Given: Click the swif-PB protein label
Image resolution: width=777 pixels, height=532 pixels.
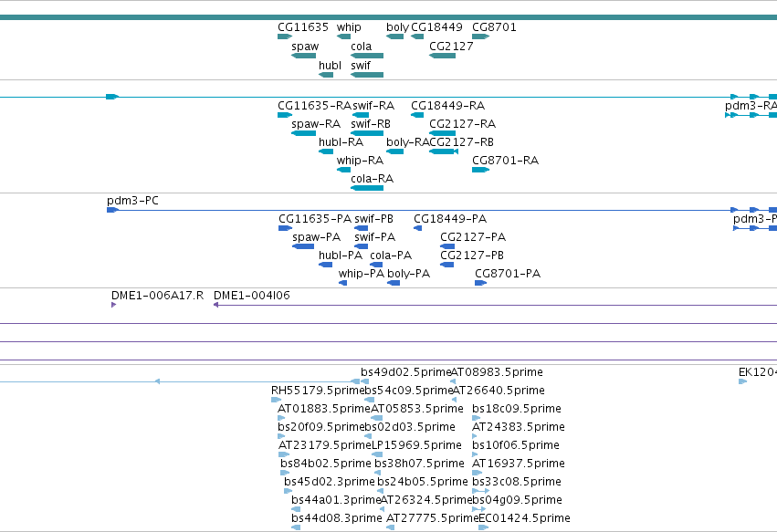Looking at the screenshot, I should point(373,219).
